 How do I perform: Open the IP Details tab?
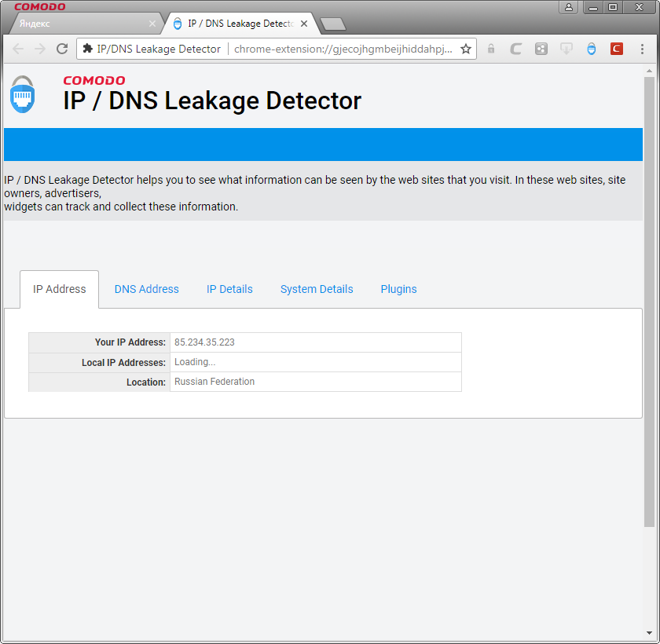229,289
